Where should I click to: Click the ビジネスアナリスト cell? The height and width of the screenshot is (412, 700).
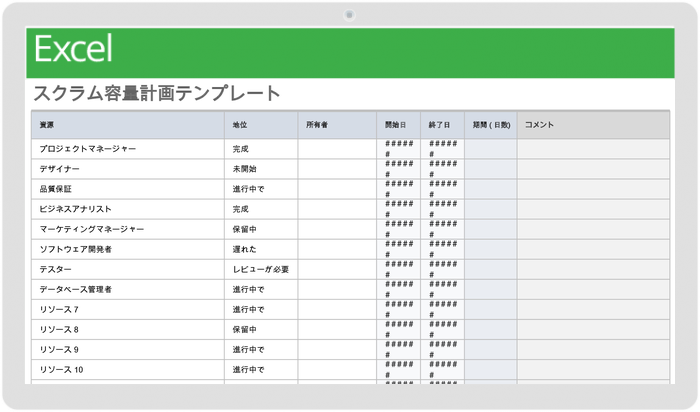pos(80,209)
